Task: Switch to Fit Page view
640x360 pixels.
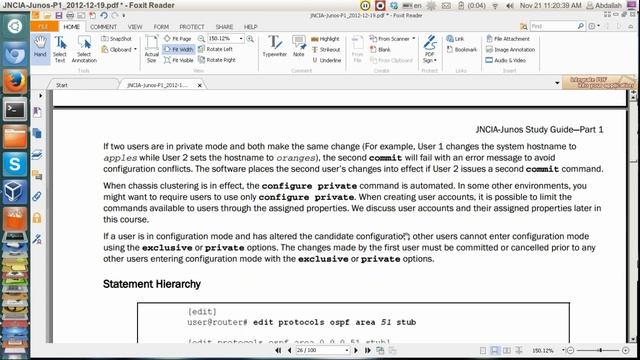Action: point(178,39)
